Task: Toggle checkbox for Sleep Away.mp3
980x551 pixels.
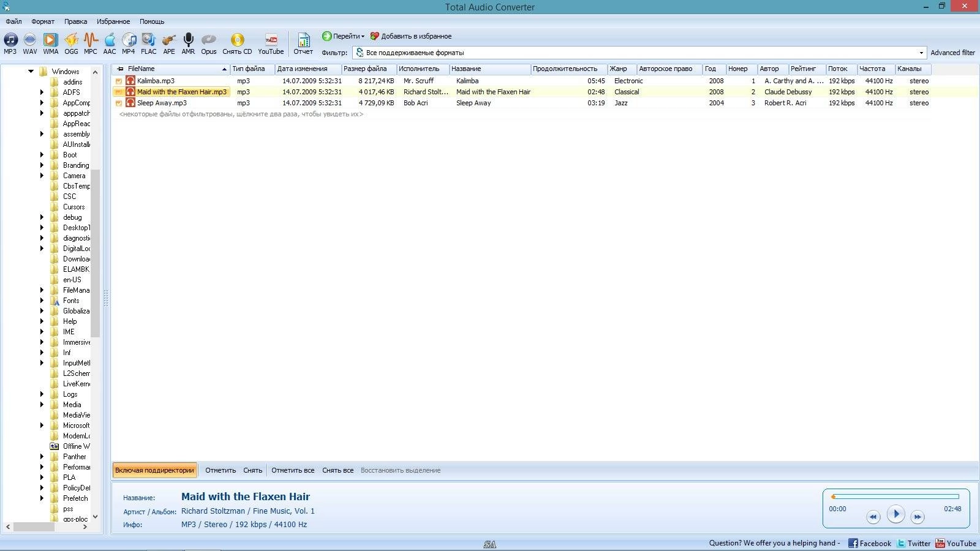Action: pos(119,103)
